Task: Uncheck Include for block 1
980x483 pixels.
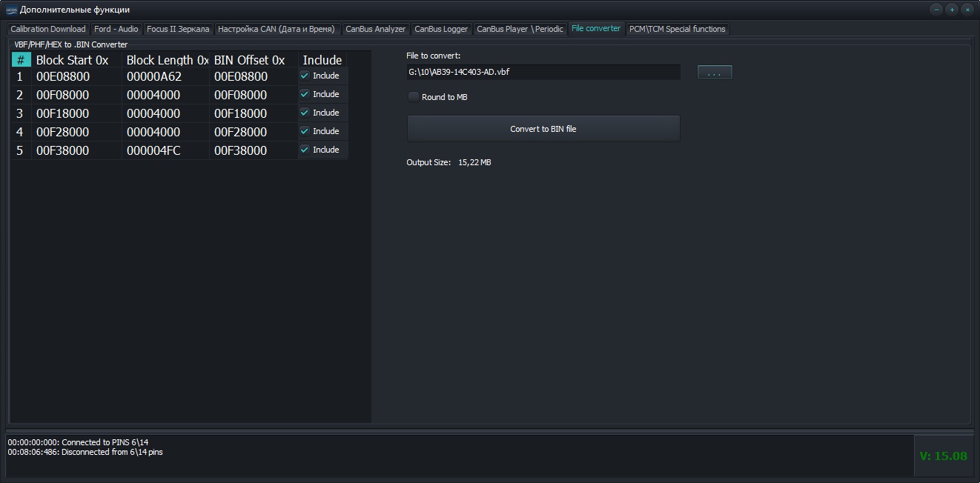Action: (305, 76)
